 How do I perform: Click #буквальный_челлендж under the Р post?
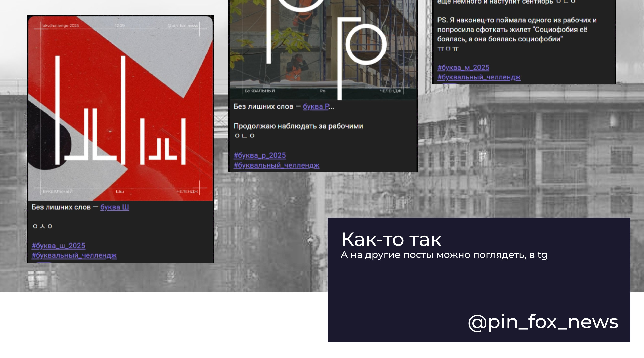[x=276, y=165]
